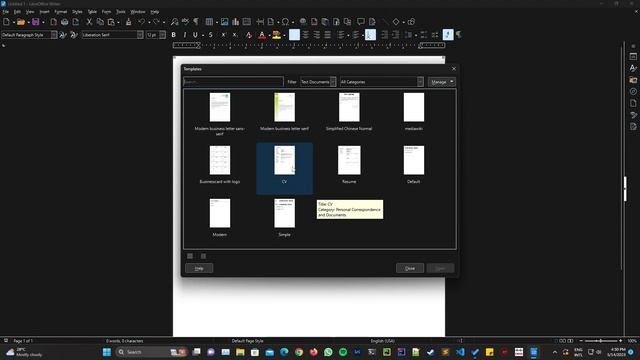Click the Check Spelling icon
This screenshot has height=360, width=640.
point(185,22)
